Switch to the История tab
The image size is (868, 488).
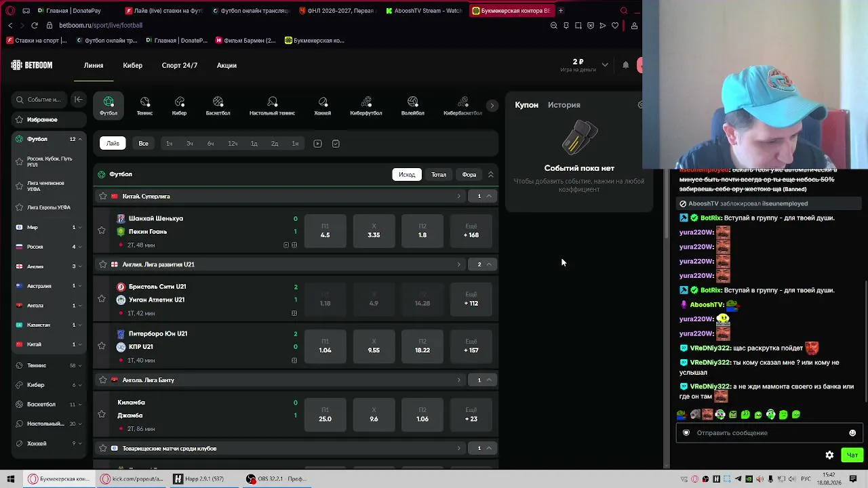pos(564,105)
